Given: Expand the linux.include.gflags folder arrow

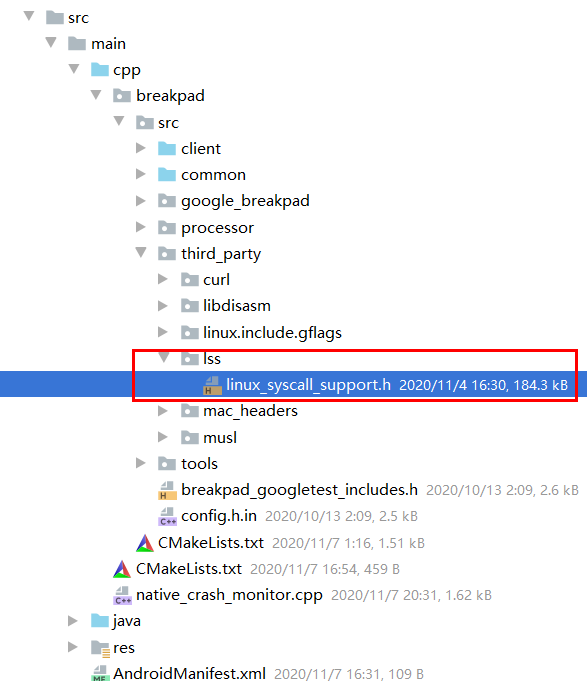Looking at the screenshot, I should pos(163,332).
